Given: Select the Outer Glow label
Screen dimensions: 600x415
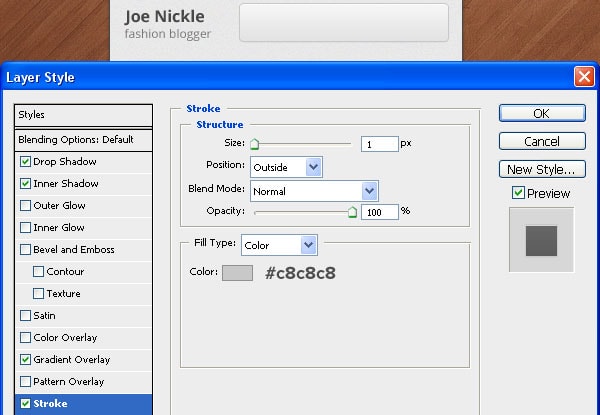Looking at the screenshot, I should click(59, 205).
